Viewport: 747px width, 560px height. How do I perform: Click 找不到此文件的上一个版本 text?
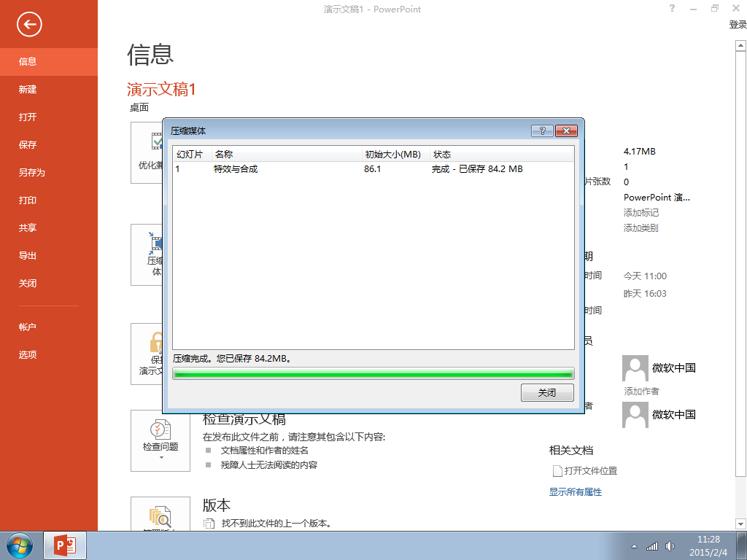(276, 524)
